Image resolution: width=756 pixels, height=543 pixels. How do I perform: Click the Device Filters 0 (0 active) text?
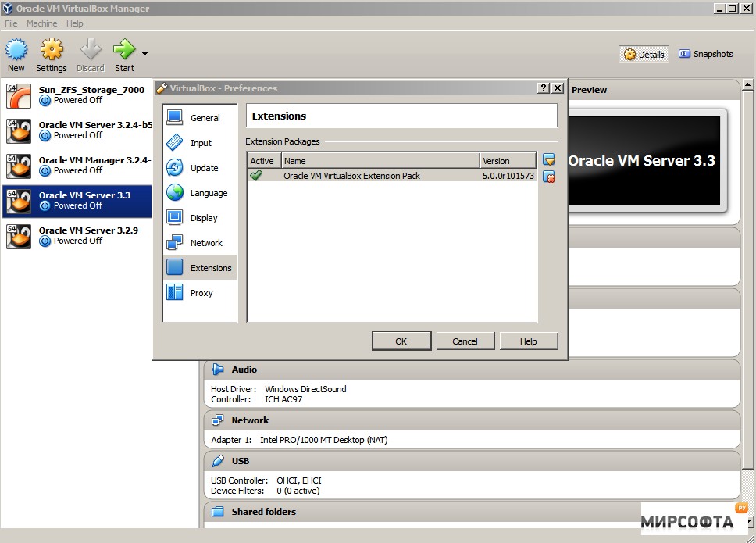[266, 491]
